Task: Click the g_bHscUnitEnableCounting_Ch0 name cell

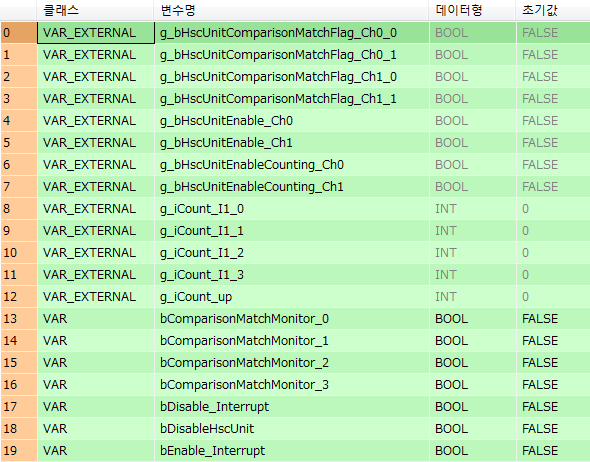Action: (x=292, y=164)
